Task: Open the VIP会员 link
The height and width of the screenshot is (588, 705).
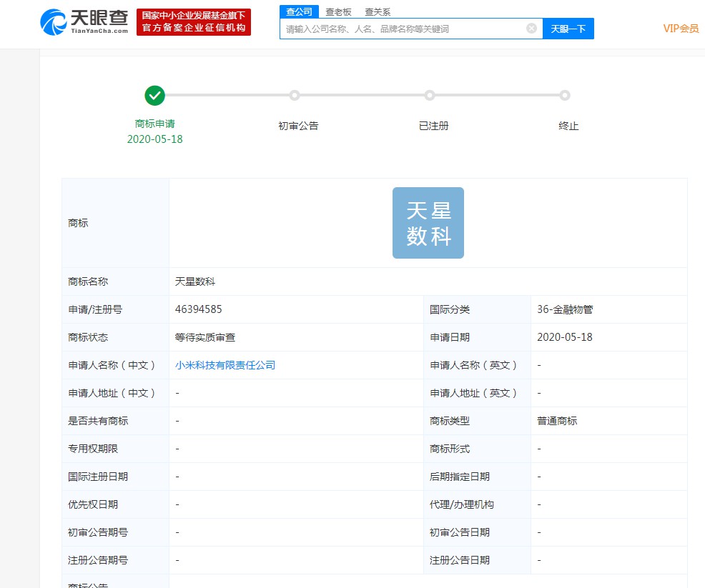Action: [x=681, y=29]
